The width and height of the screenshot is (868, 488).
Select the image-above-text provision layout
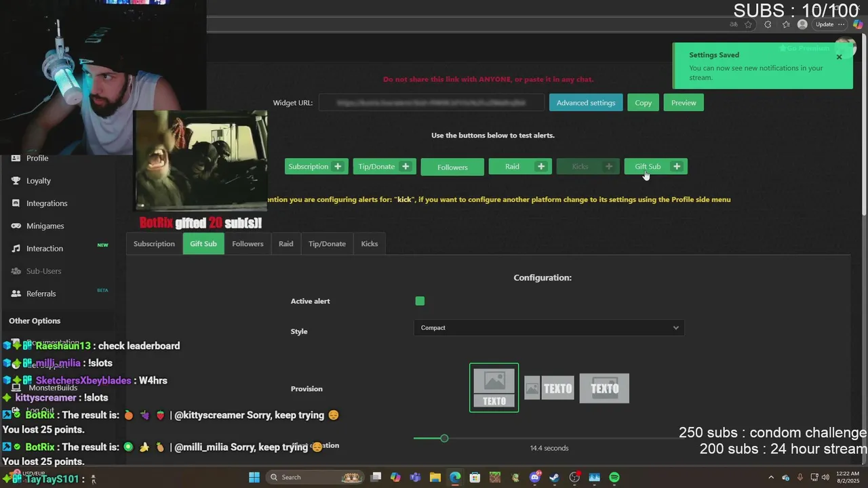click(494, 388)
